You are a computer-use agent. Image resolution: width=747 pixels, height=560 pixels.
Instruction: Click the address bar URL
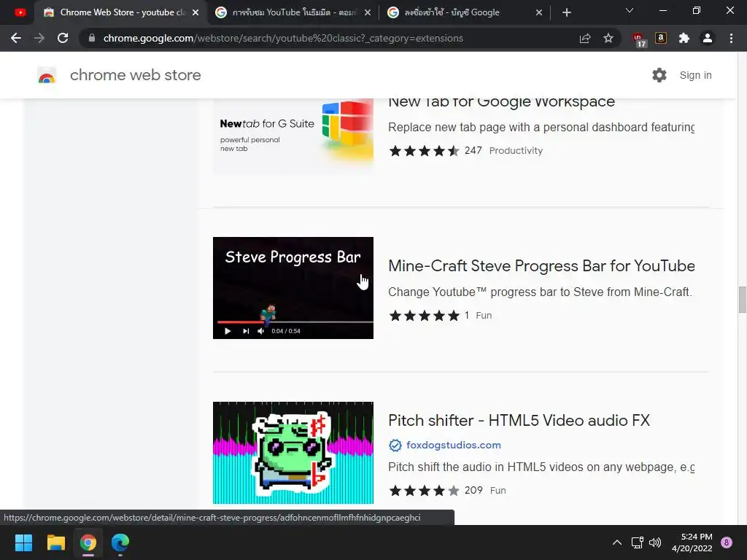(283, 38)
